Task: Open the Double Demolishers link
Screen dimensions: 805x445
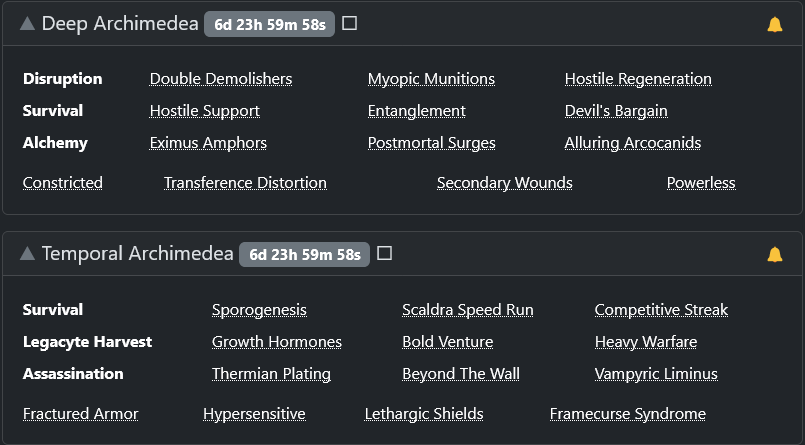Action: 221,79
